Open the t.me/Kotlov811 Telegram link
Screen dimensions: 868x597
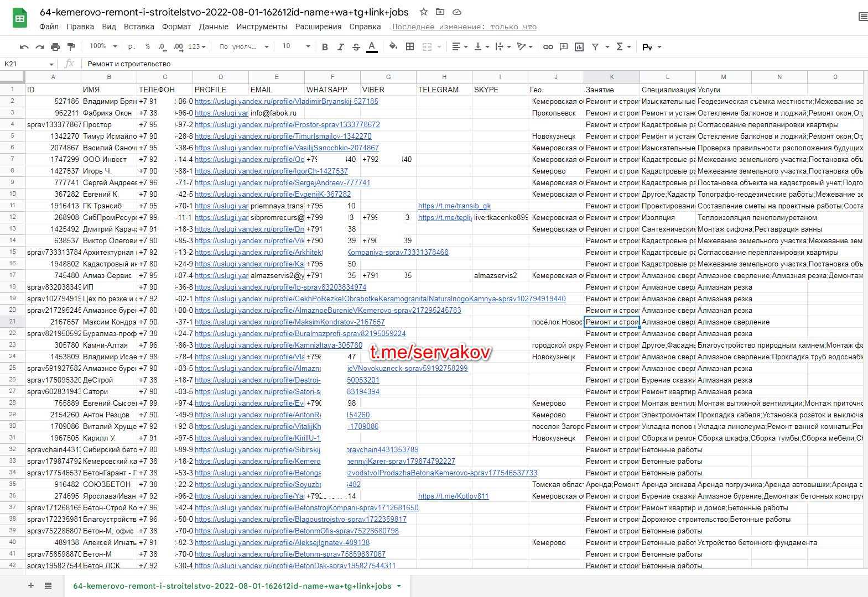tap(453, 496)
